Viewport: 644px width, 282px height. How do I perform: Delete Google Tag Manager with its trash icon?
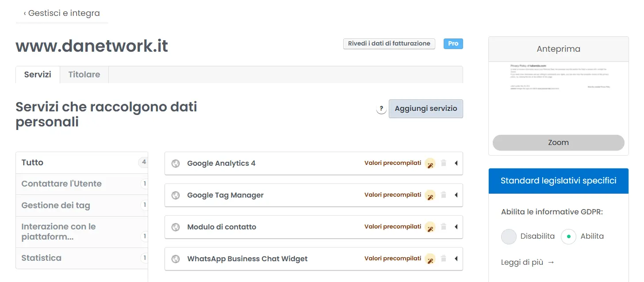(x=444, y=195)
